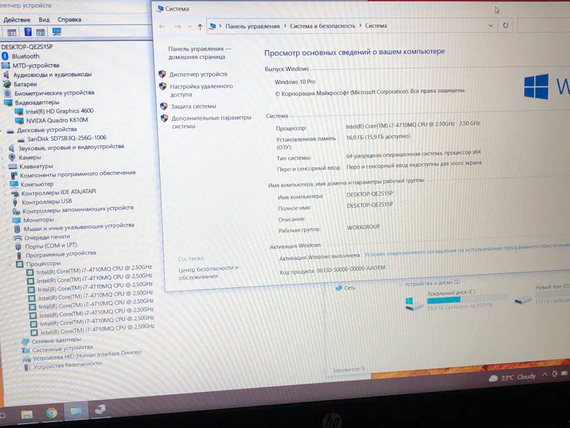The height and width of the screenshot is (428, 570).
Task: Expand the Звуковые, игровые и видеоустройства category
Action: (3, 149)
